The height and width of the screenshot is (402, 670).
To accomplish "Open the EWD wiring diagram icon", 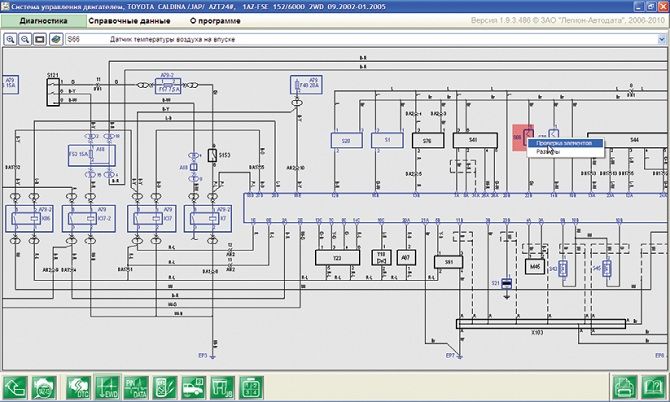I will click(x=107, y=387).
